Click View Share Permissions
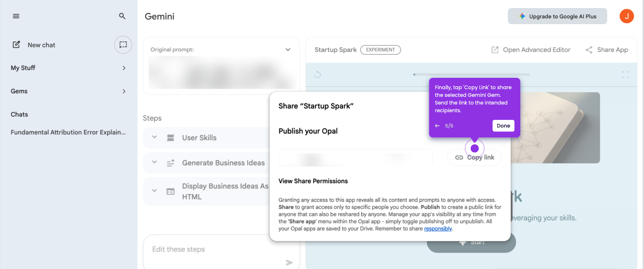Screen dimensions: 644x269 point(313,181)
